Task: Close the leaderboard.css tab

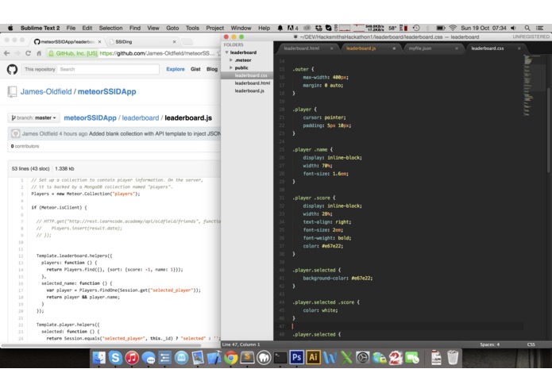Action: point(519,48)
